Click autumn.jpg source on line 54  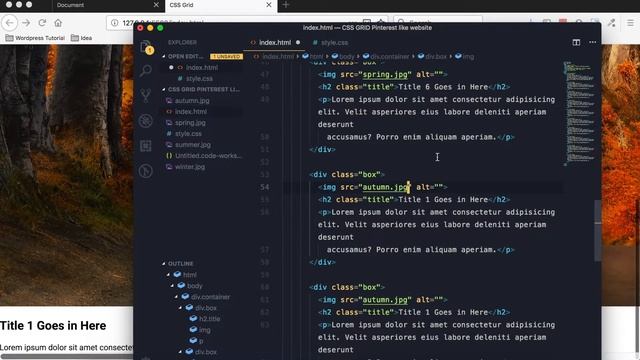385,187
